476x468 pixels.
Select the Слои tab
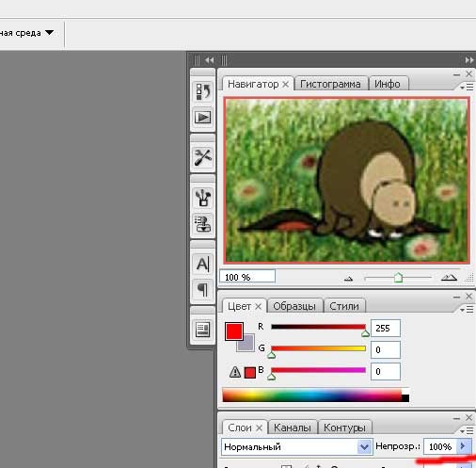240,428
